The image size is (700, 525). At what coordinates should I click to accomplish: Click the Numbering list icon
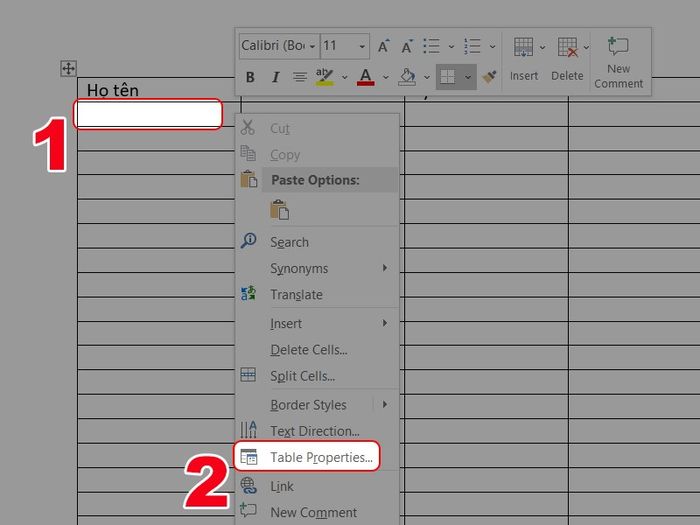(x=472, y=46)
